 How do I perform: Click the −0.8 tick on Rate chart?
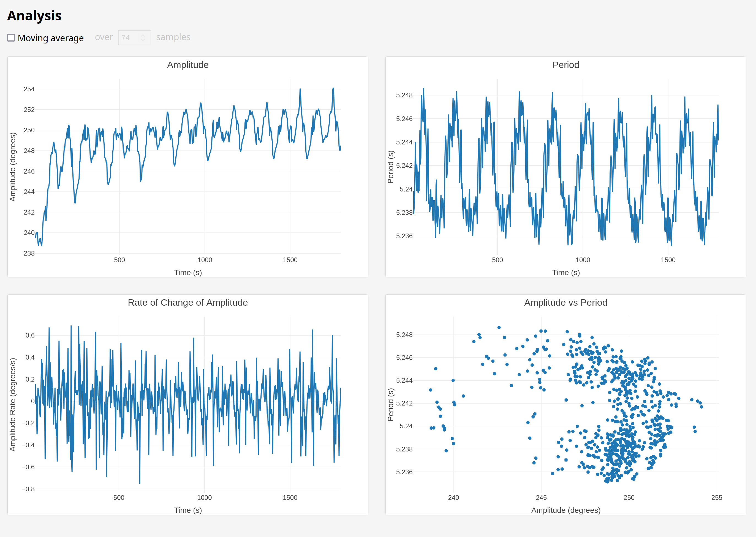pos(28,489)
